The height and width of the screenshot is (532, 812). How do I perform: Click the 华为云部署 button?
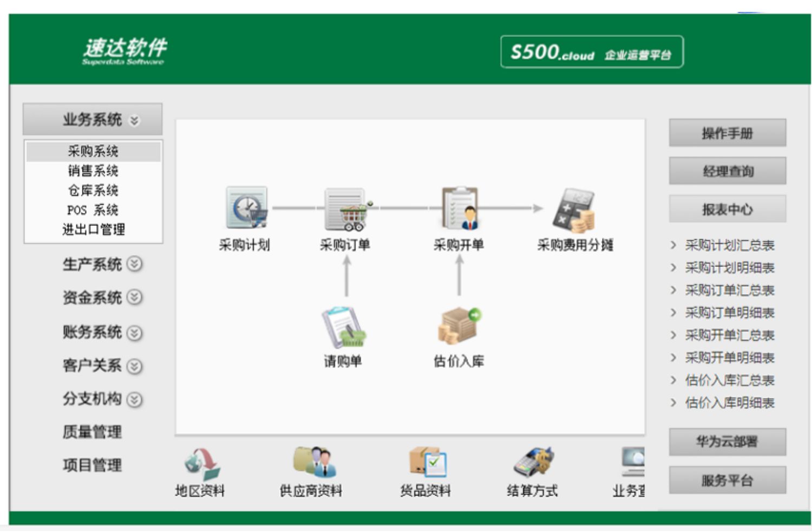pyautogui.click(x=728, y=442)
